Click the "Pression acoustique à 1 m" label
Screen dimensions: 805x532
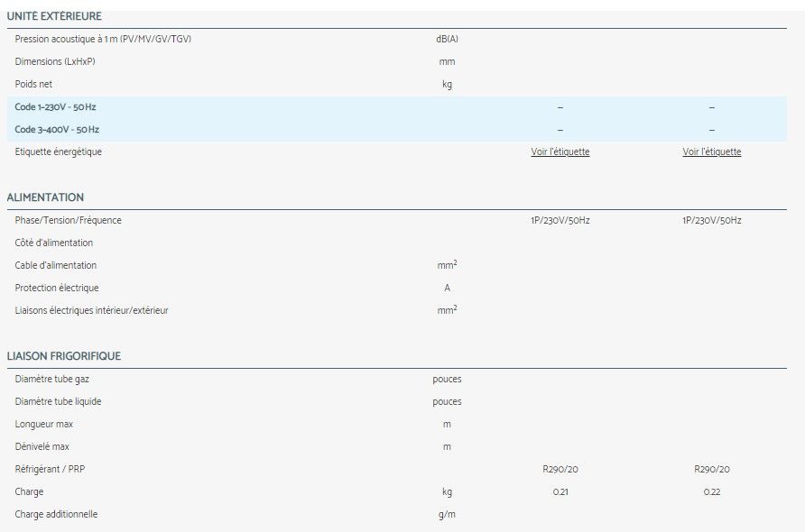(x=103, y=39)
